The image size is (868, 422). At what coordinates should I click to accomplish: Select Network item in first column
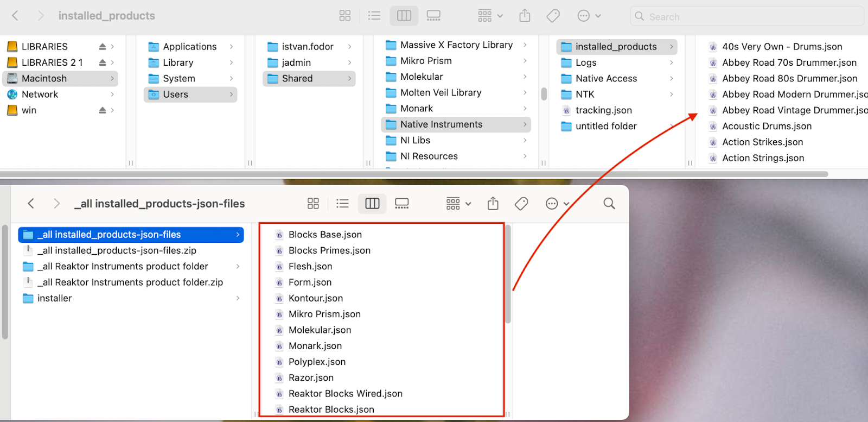coord(60,95)
